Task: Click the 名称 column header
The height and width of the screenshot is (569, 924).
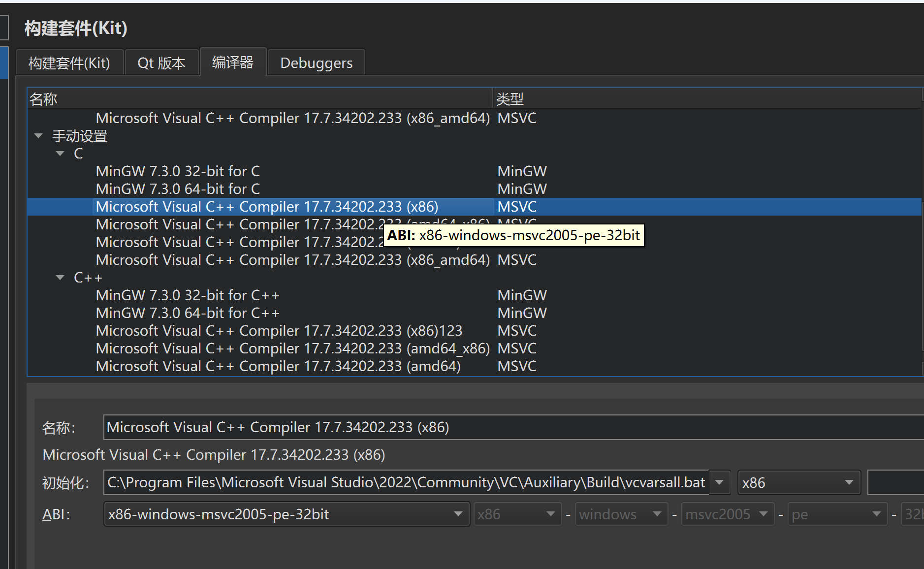Action: click(260, 99)
